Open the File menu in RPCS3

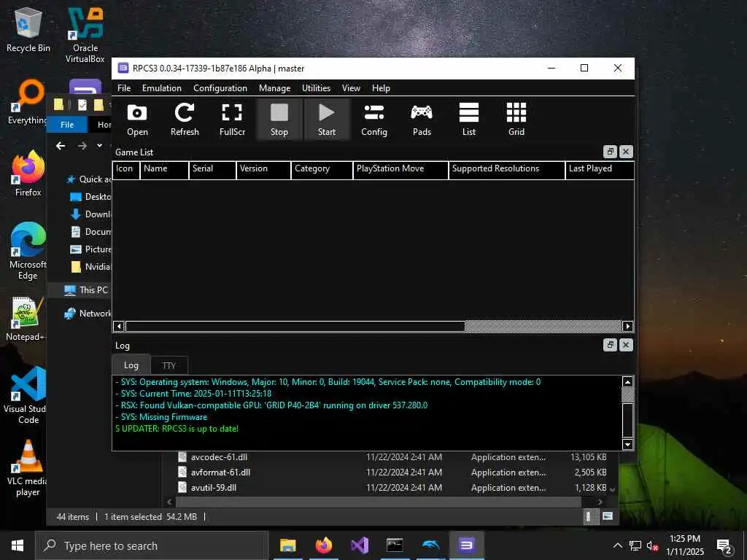click(x=124, y=88)
